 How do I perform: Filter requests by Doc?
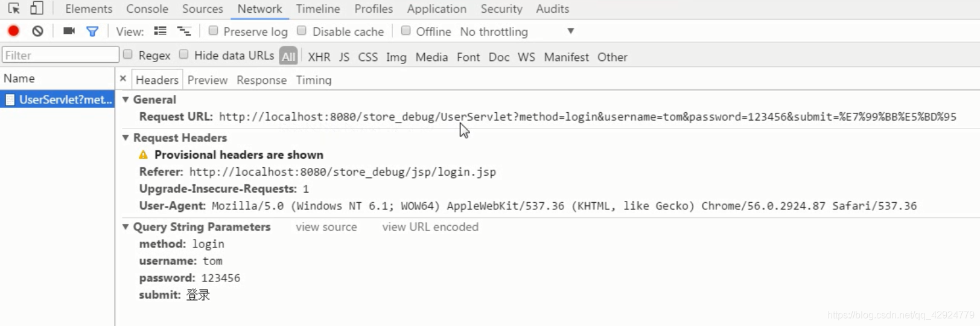click(x=498, y=57)
